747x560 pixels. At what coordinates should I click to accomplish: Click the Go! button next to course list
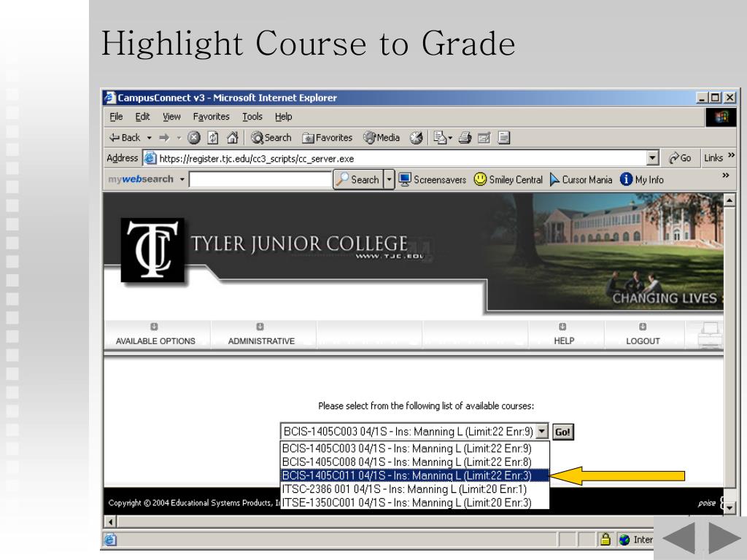point(562,432)
